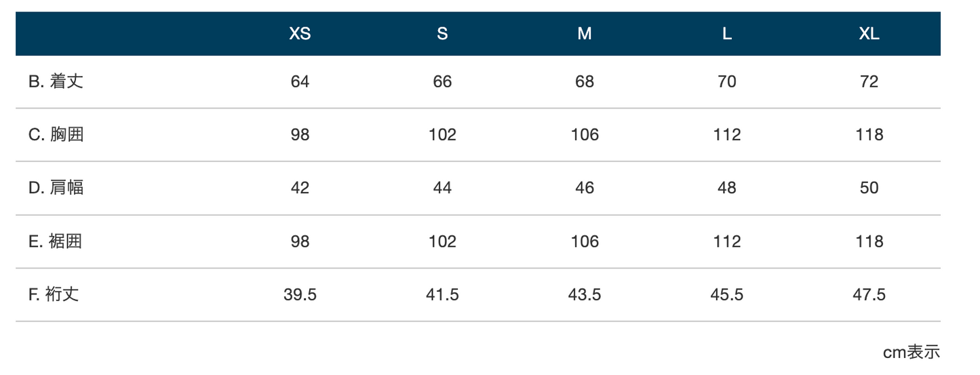The image size is (980, 375).
Task: Select the D. 肩幅 row label
Action: [56, 188]
